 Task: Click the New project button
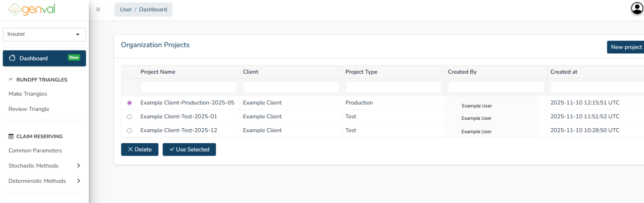pos(626,47)
